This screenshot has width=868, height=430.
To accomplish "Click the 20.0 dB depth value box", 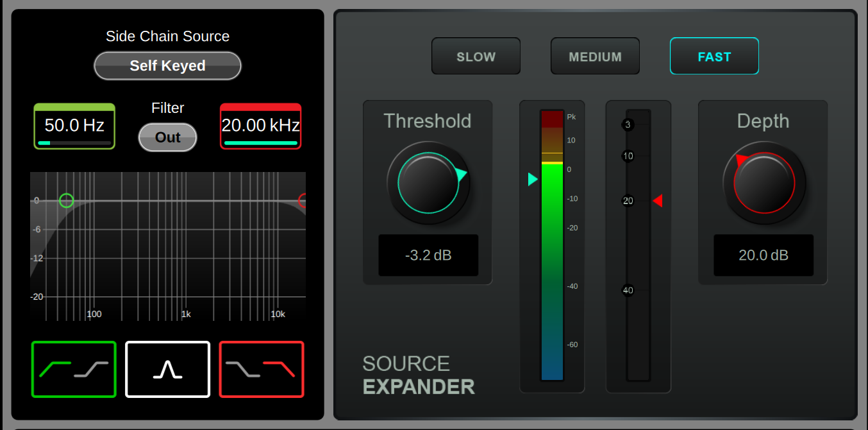I will pyautogui.click(x=764, y=255).
